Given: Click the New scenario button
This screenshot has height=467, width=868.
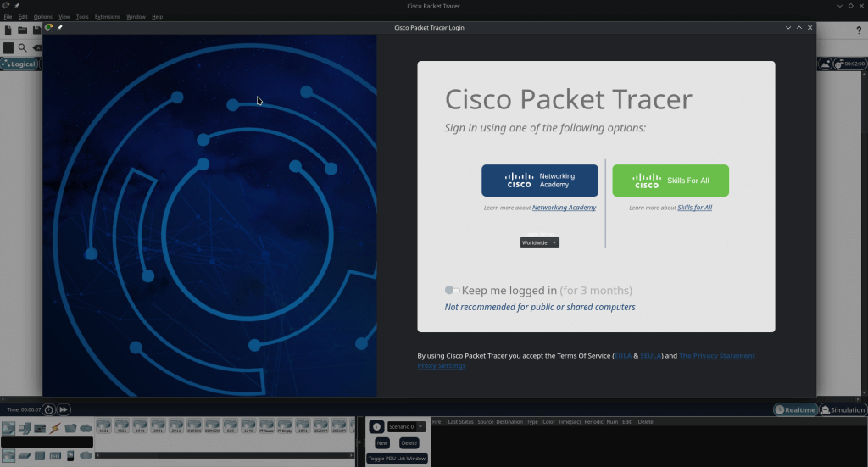Looking at the screenshot, I should tap(382, 442).
